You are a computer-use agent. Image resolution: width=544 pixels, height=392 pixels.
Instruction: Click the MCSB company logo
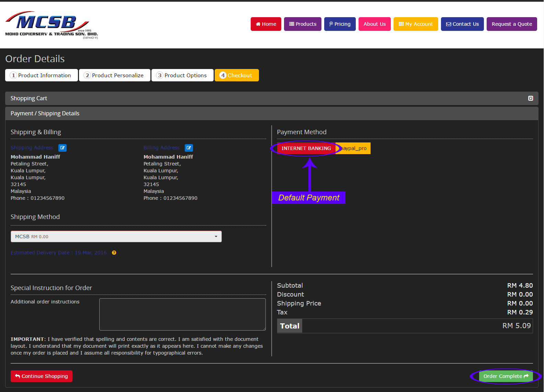pyautogui.click(x=52, y=25)
